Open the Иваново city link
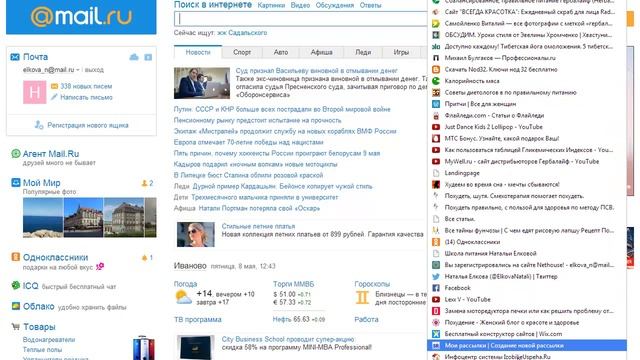640x360 pixels. (x=190, y=266)
